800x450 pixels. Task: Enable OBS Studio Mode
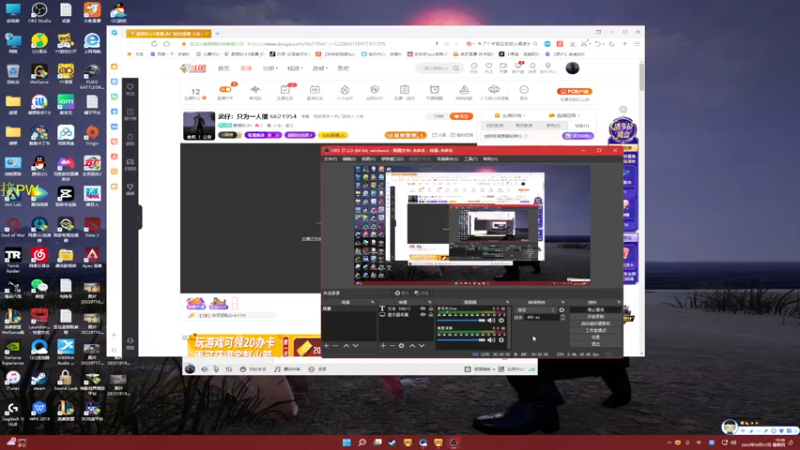click(x=595, y=330)
